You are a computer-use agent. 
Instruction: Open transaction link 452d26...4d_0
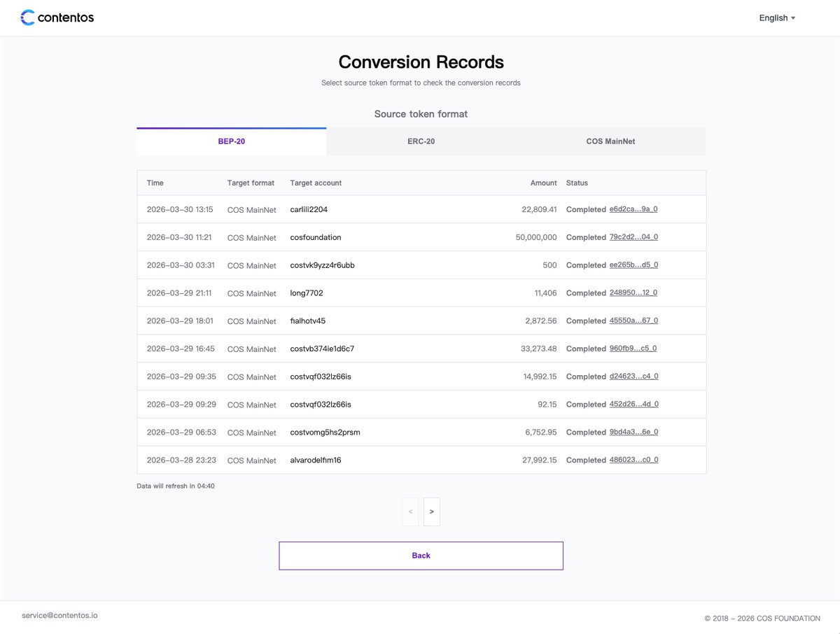633,404
